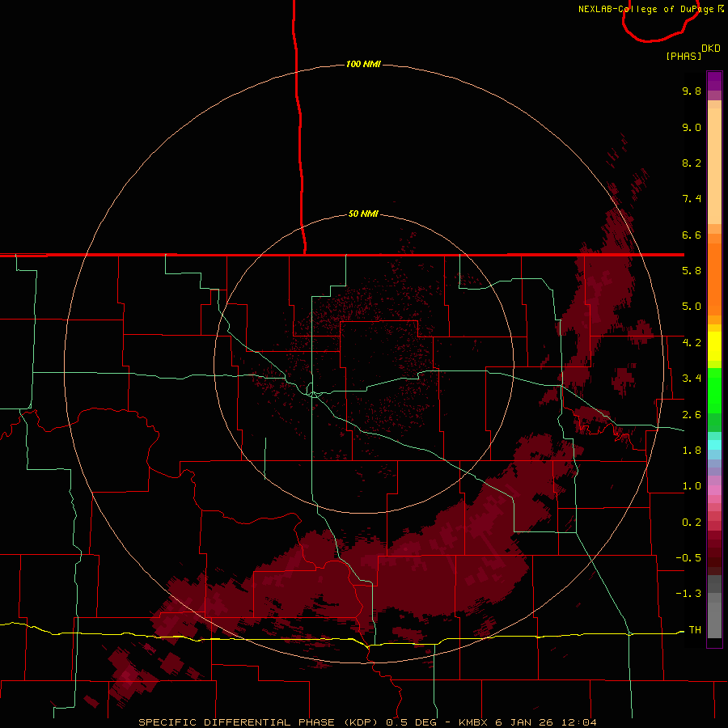Image resolution: width=728 pixels, height=728 pixels.
Task: Click the -0.5 value on color scale
Action: [688, 558]
